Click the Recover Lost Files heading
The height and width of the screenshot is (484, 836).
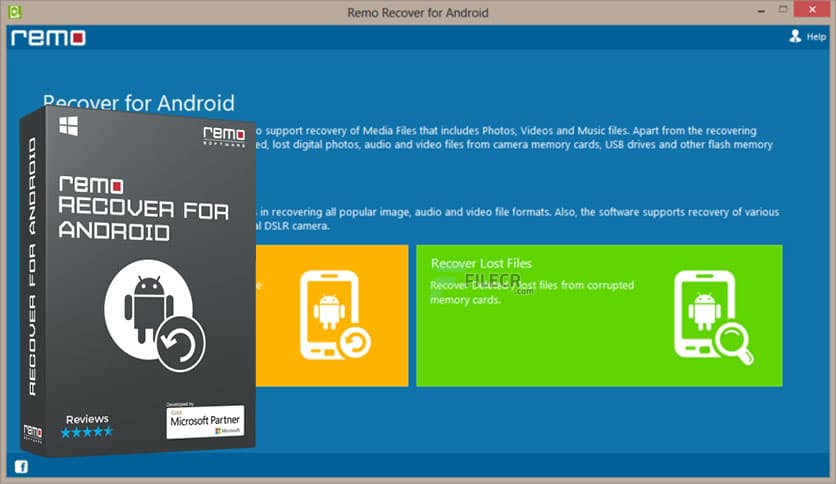click(x=481, y=263)
